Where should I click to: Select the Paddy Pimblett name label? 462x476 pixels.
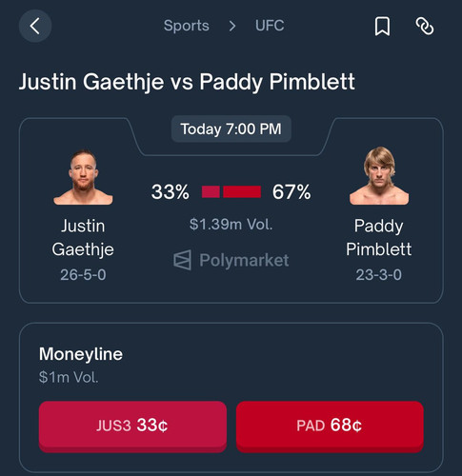(x=378, y=238)
